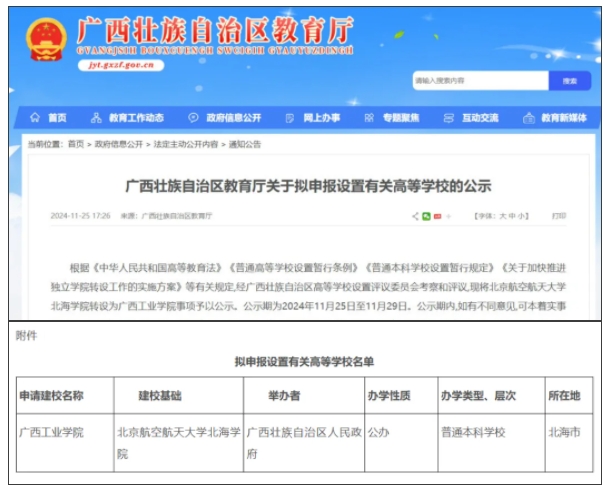Set font size to 小
605x489 pixels.
[521, 216]
